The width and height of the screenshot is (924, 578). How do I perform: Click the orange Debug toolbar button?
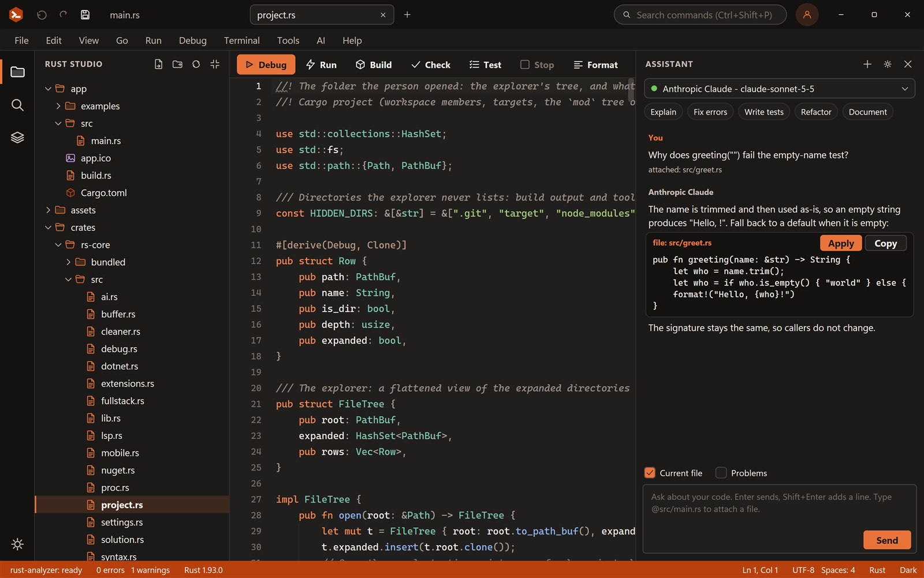tap(266, 65)
